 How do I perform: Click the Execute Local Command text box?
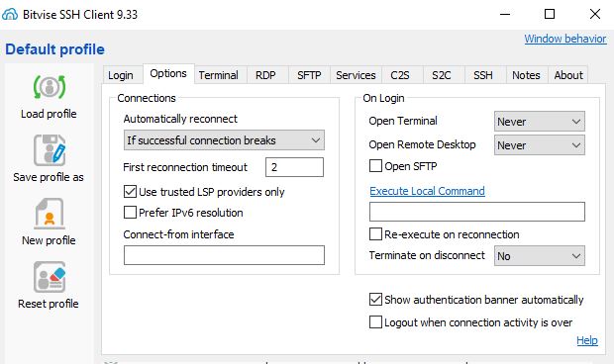(477, 212)
